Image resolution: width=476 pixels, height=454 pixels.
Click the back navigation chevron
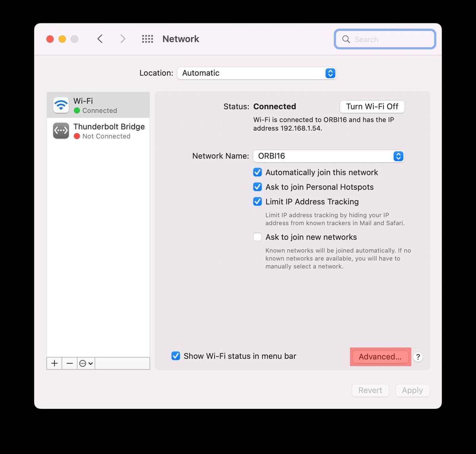[x=100, y=38]
